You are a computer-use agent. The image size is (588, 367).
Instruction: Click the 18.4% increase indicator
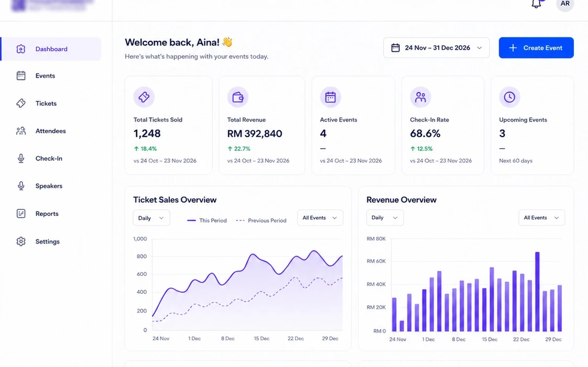click(x=145, y=149)
